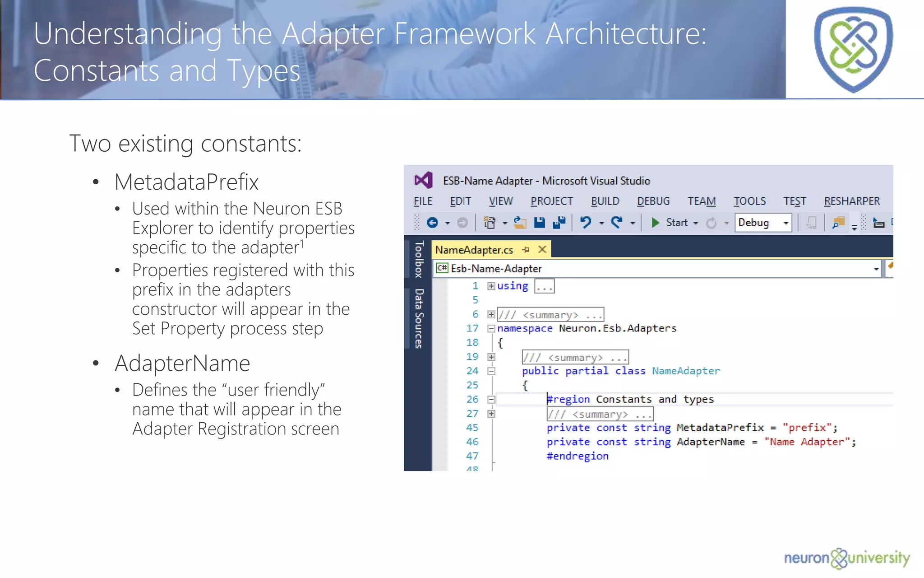
Task: Click the New Project toolbar icon
Action: (490, 223)
